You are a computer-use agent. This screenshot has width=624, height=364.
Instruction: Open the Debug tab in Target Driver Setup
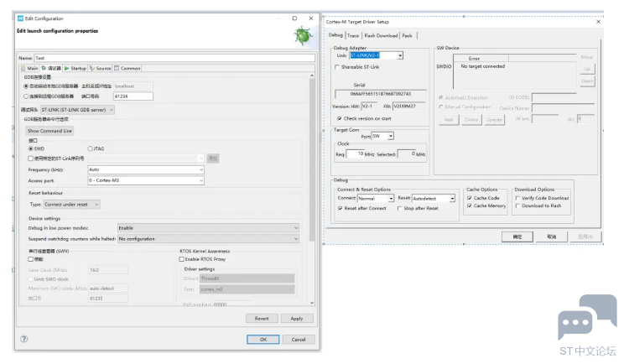click(335, 35)
